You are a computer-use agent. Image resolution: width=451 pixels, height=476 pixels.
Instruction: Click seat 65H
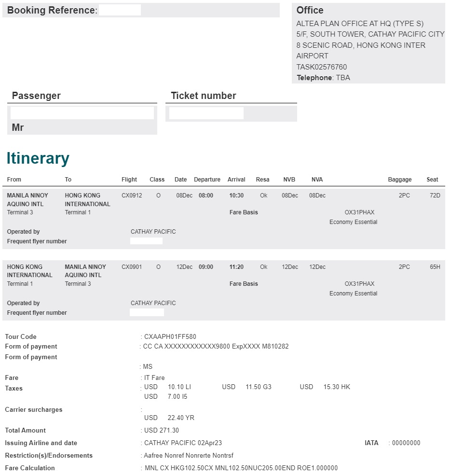tap(435, 267)
